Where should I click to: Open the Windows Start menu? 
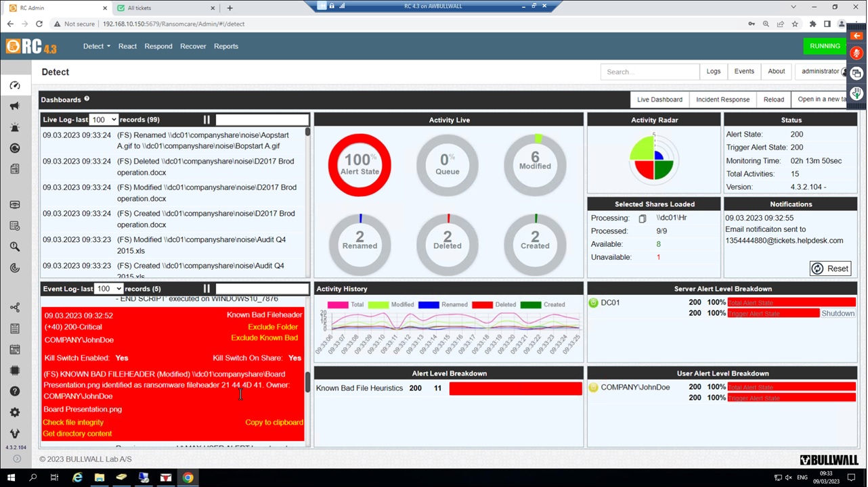tap(11, 478)
